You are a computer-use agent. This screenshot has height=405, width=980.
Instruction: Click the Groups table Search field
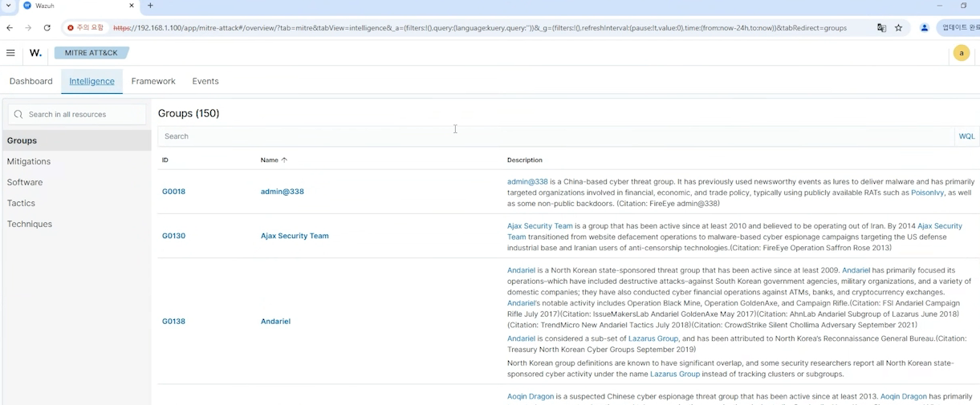[x=555, y=136]
